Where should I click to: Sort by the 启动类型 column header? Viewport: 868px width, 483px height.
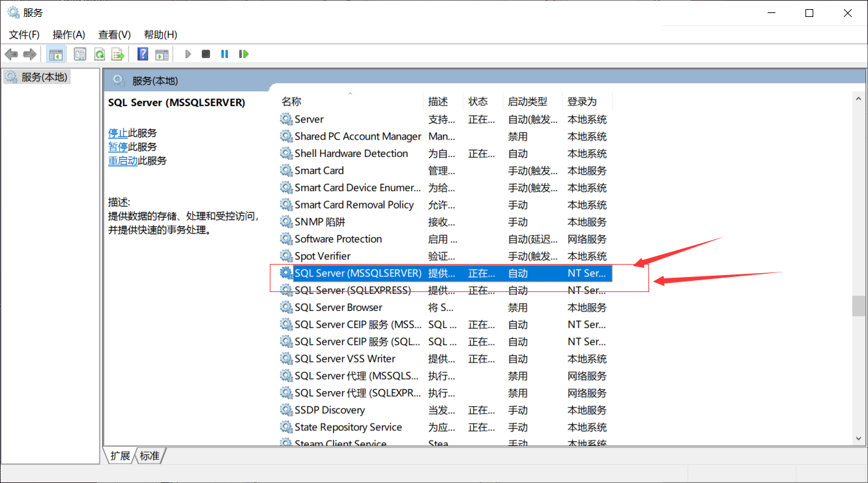[x=533, y=102]
